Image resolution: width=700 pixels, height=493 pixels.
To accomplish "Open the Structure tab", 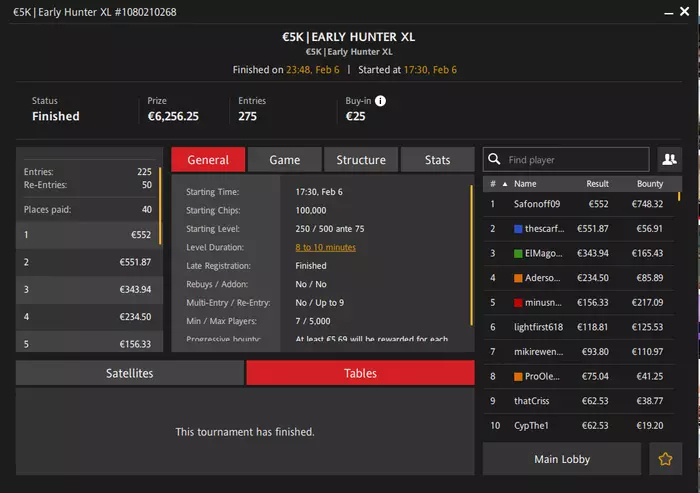I will (361, 159).
